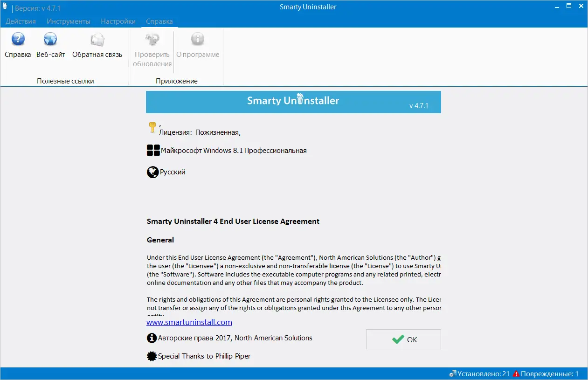This screenshot has height=380, width=588.
Task: Click the globe icon beside Русский
Action: point(152,172)
